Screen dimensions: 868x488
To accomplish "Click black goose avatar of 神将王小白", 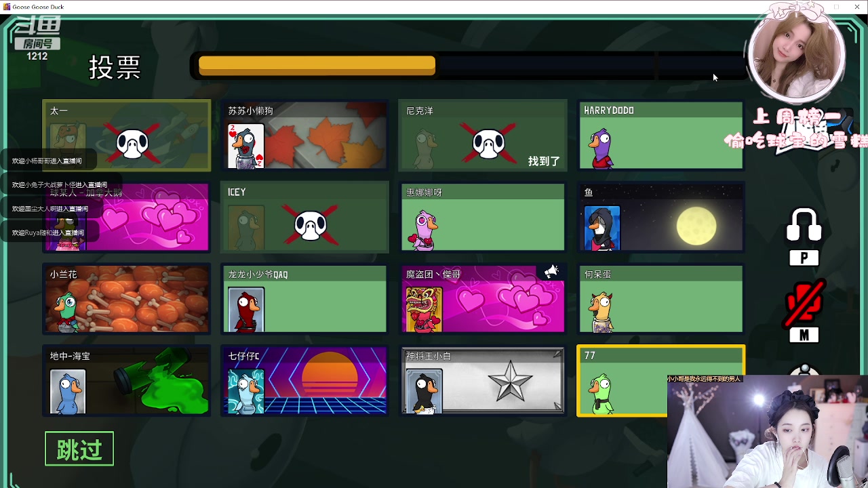I will (424, 392).
